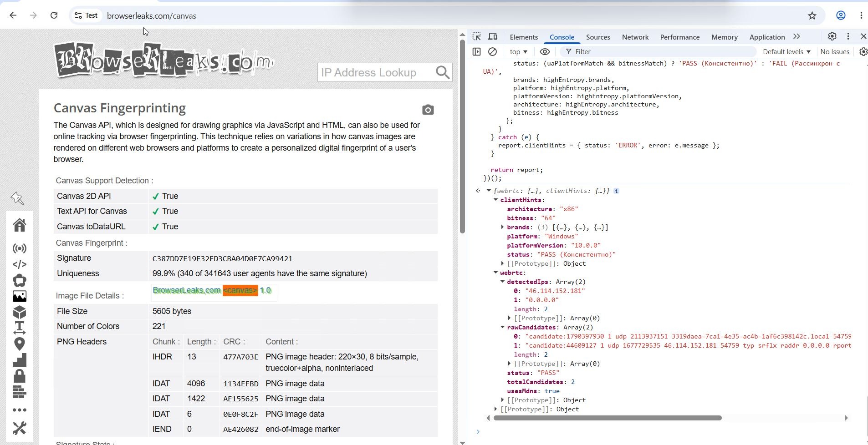The image size is (868, 445).
Task: Open the JavaScript code brackets sidebar icon
Action: coord(19,264)
